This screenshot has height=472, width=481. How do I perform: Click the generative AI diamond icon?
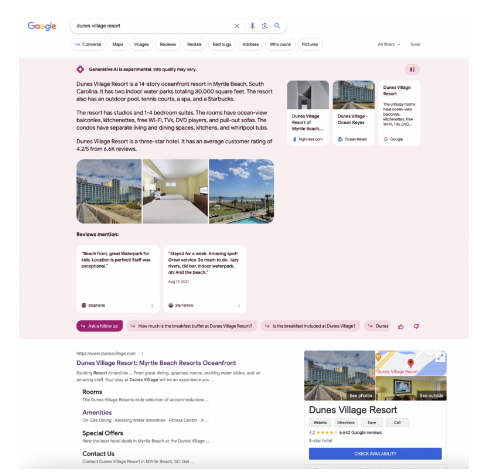80,69
